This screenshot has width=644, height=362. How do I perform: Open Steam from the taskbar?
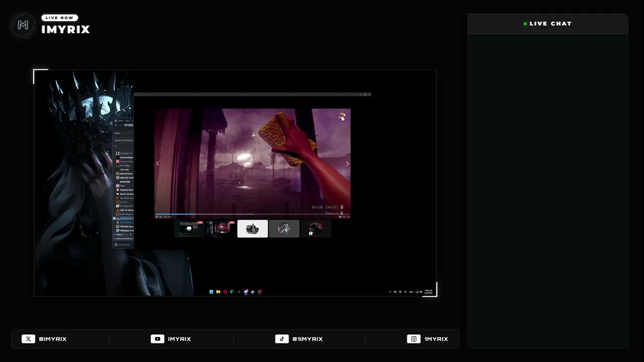[x=253, y=292]
